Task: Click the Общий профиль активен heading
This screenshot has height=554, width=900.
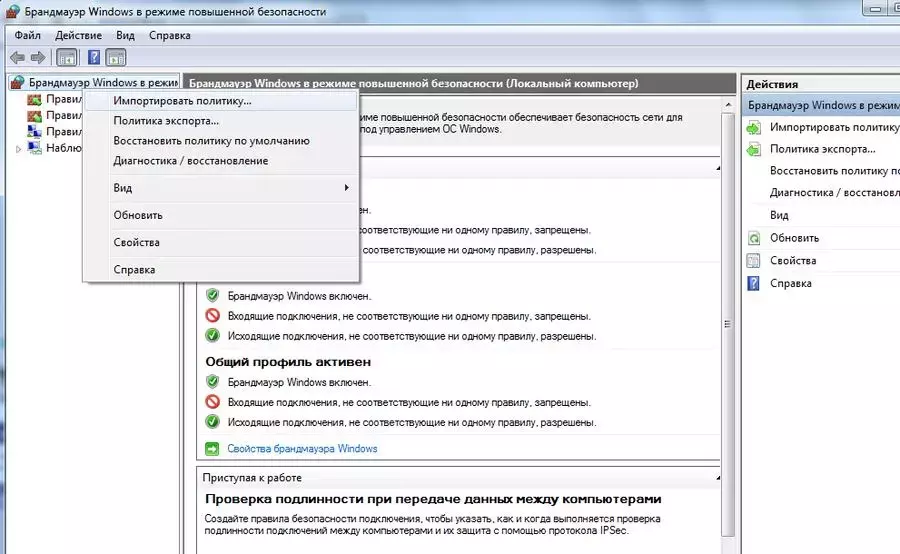Action: click(288, 362)
